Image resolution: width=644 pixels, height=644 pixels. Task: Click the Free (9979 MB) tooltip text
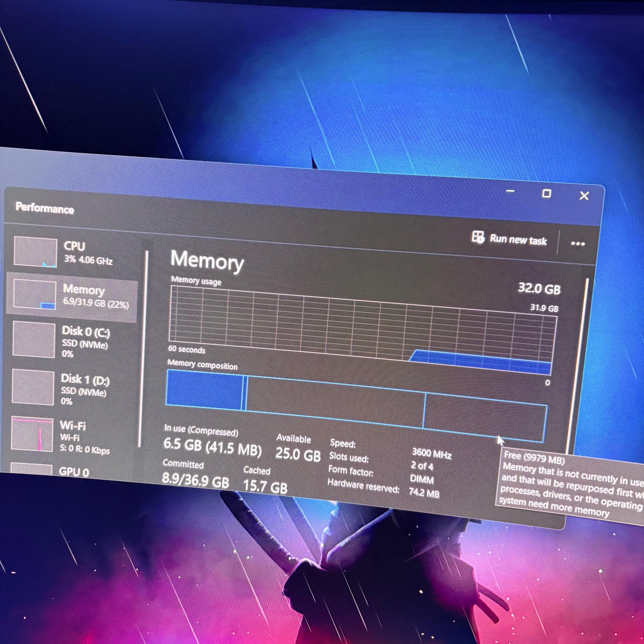pos(534,457)
